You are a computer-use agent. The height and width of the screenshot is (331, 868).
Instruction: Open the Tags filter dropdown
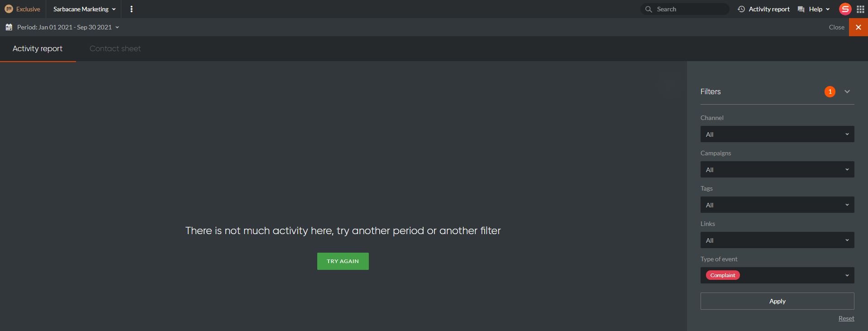tap(777, 205)
